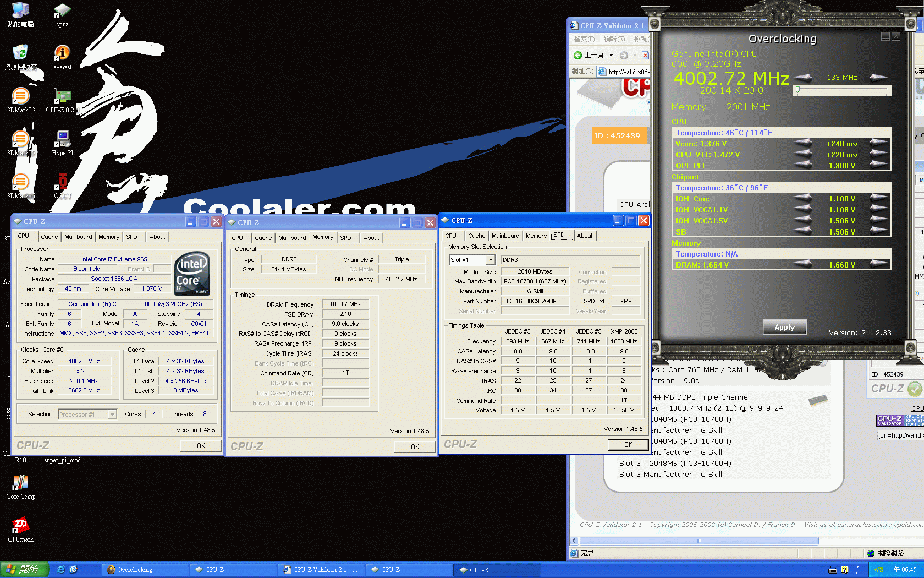Click the browser back arrow icon

point(577,55)
